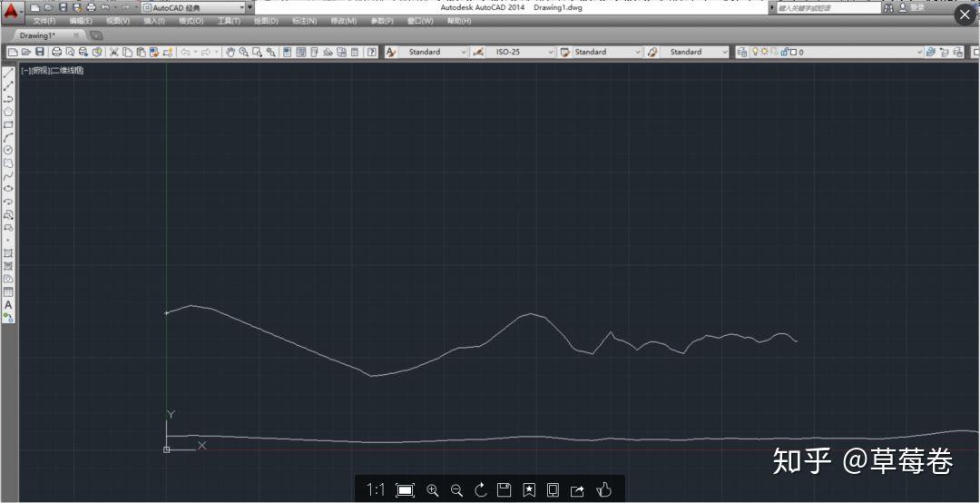Open the 编辑(E) menu

82,21
